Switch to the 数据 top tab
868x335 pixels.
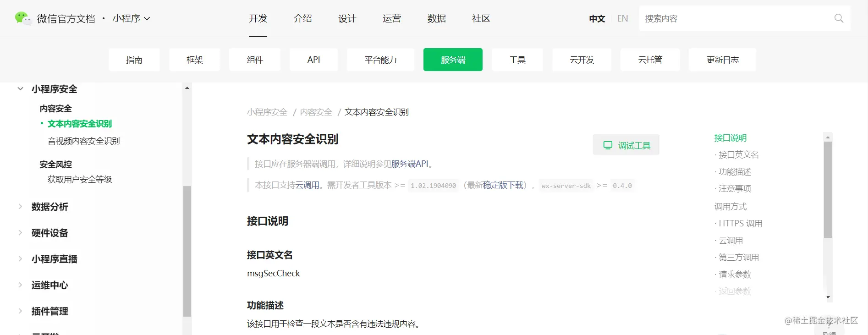tap(436, 18)
